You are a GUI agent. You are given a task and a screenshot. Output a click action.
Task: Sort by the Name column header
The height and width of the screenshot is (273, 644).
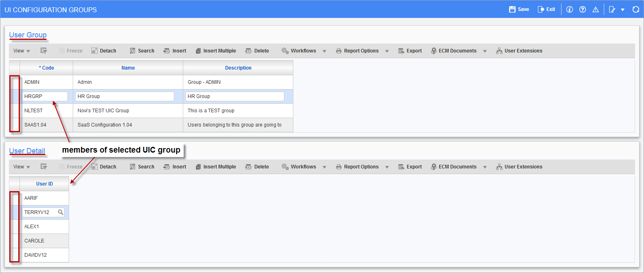click(x=128, y=68)
